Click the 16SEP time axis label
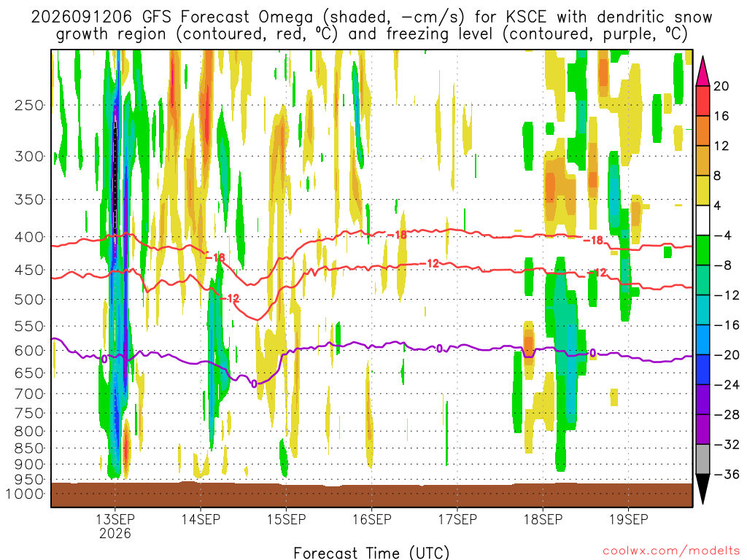This screenshot has height=560, width=747. click(x=371, y=519)
